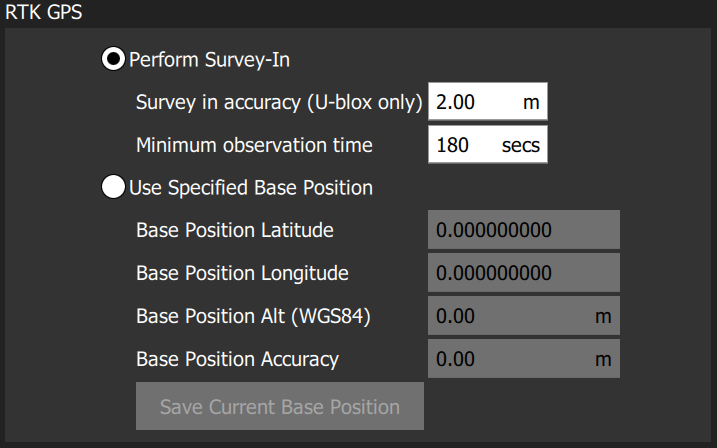This screenshot has height=448, width=717.
Task: Click the Base Position Alt (WGS84) label
Action: tap(253, 316)
